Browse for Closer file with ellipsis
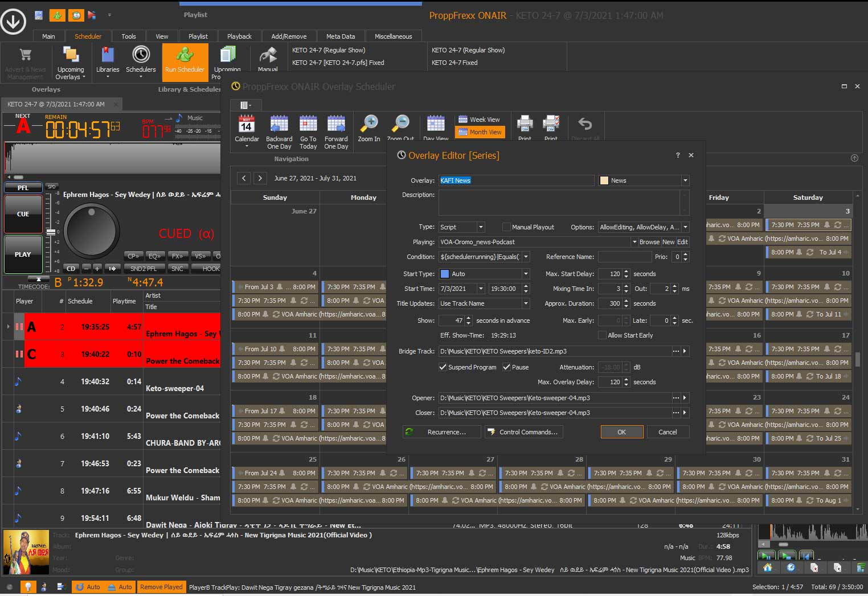This screenshot has width=868, height=596. tap(676, 413)
